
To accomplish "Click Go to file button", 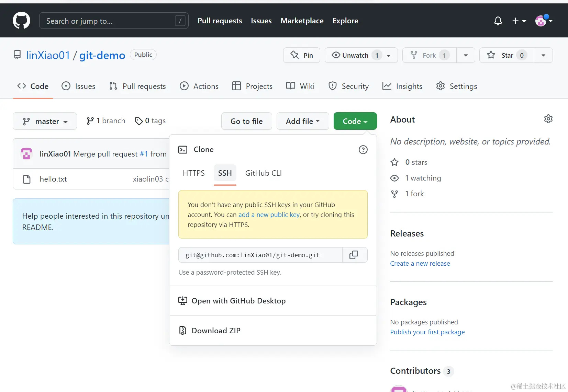I will click(x=247, y=121).
